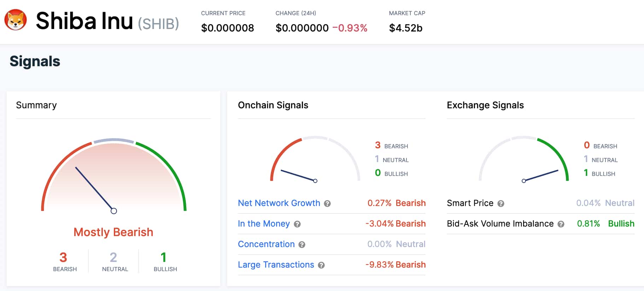Open the Smart Price info icon
Image resolution: width=644 pixels, height=291 pixels.
(500, 203)
